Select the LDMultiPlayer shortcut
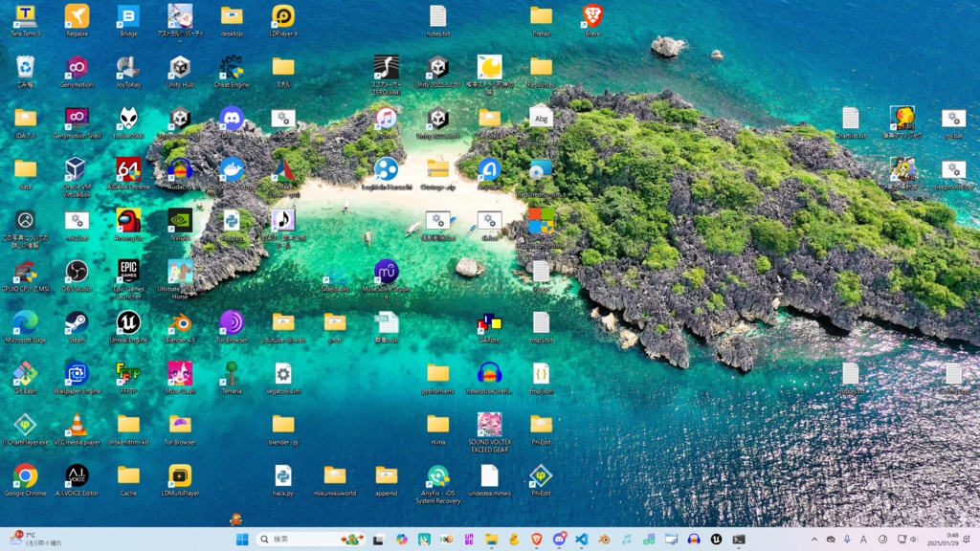The width and height of the screenshot is (980, 551). [x=180, y=480]
